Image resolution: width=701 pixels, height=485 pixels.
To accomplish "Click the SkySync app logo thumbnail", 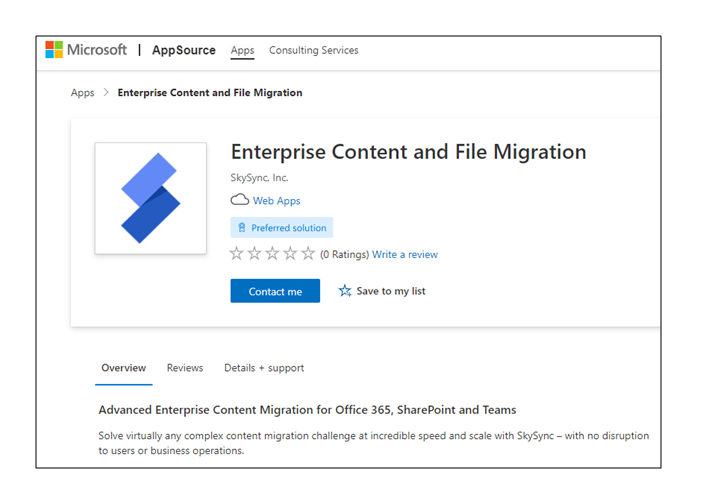I will [x=151, y=198].
